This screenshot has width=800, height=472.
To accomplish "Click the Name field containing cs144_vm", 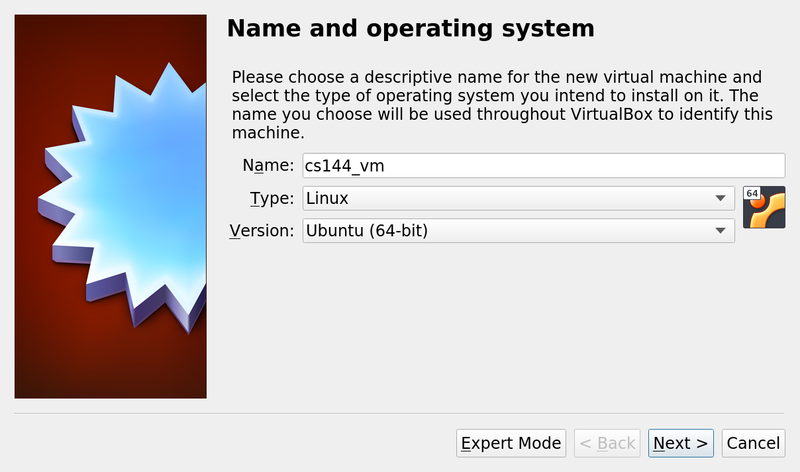I will pos(543,166).
